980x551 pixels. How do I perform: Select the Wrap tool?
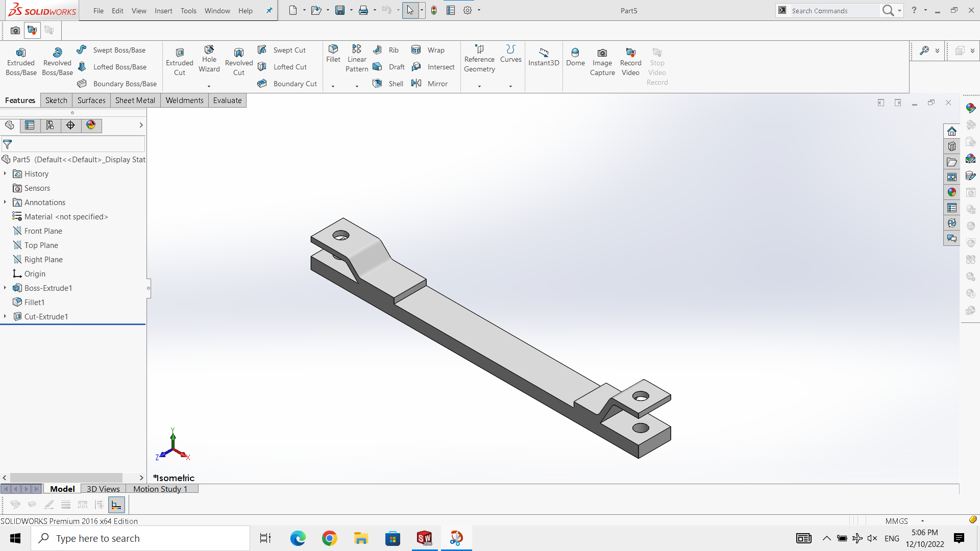coord(428,50)
